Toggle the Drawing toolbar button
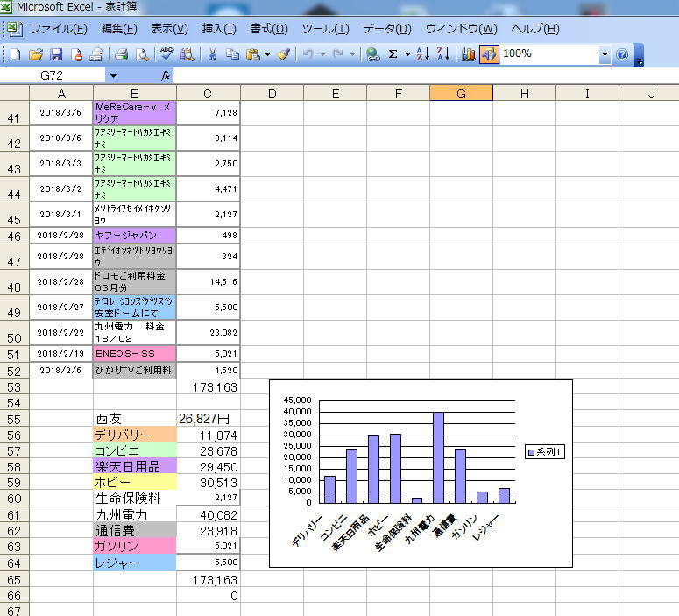The width and height of the screenshot is (679, 616). click(489, 54)
